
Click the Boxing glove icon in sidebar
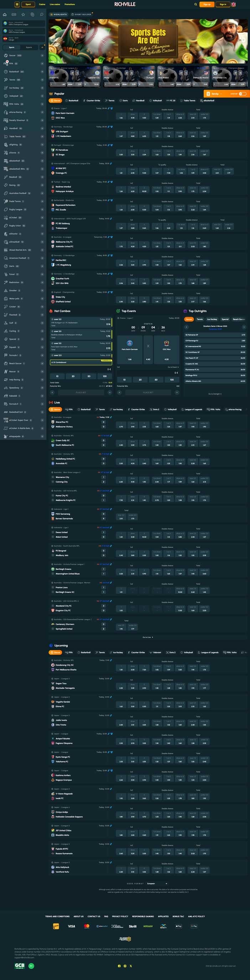6,185
